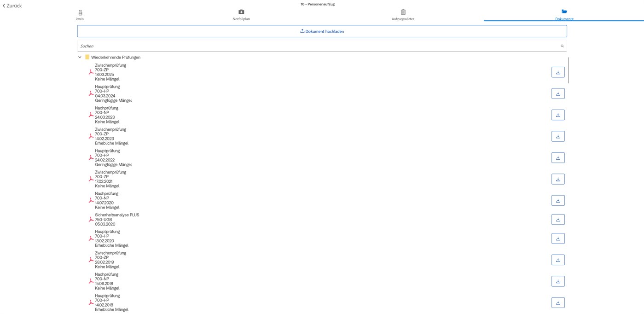Select the Wiederkehrende Prüfungen folder label
Viewport: 644px width, 314px height.
pyautogui.click(x=116, y=58)
